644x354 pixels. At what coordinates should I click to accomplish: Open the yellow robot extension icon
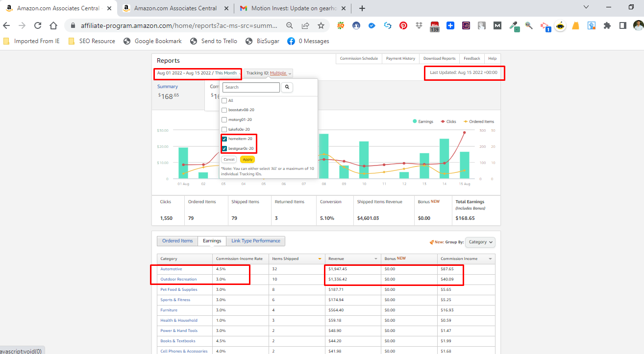pos(560,26)
